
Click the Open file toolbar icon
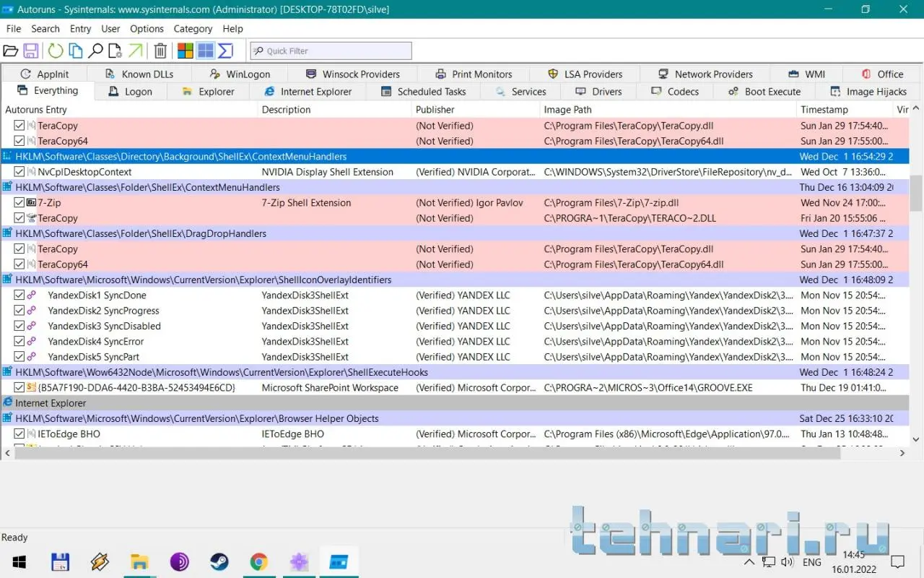[x=10, y=51]
